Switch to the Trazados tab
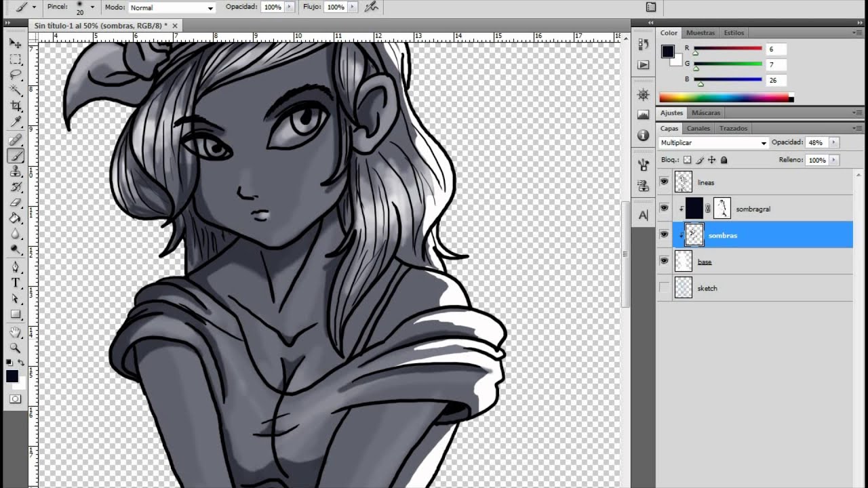Image resolution: width=868 pixels, height=488 pixels. tap(733, 128)
